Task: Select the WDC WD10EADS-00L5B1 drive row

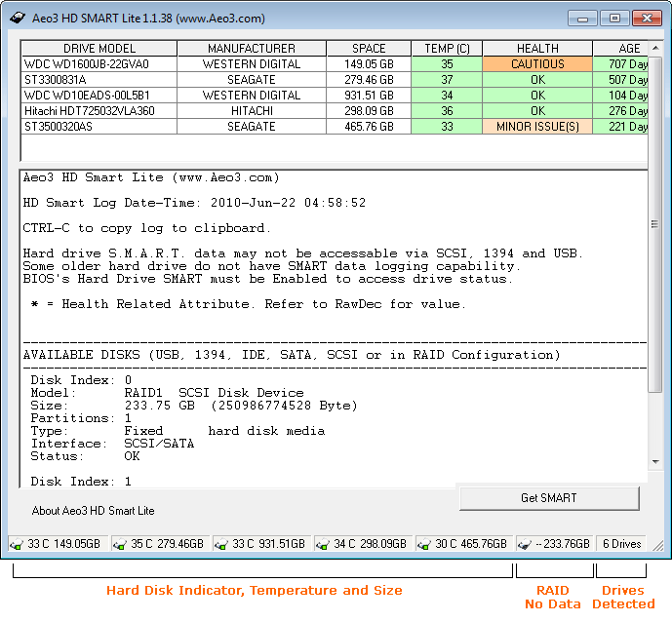Action: (335, 96)
